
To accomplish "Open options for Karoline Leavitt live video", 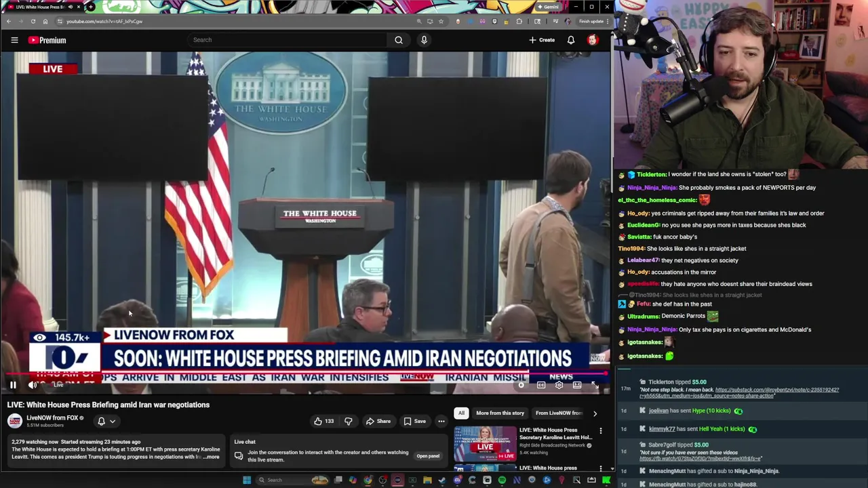I will tap(600, 431).
